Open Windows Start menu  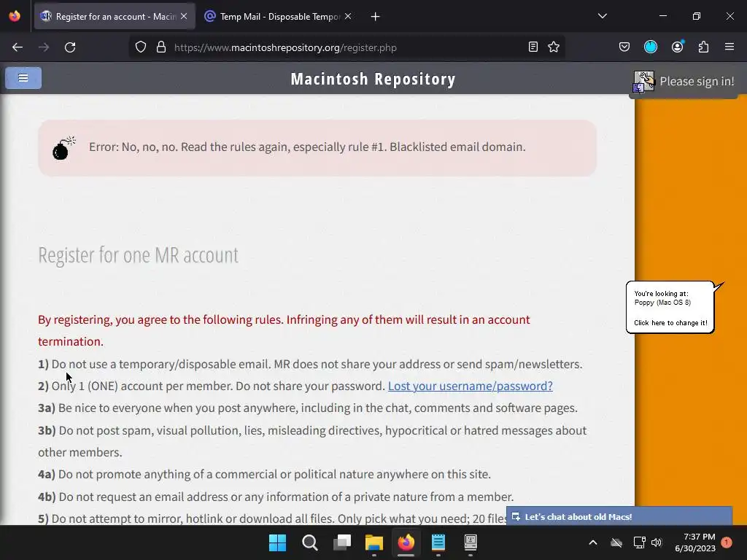(x=277, y=542)
